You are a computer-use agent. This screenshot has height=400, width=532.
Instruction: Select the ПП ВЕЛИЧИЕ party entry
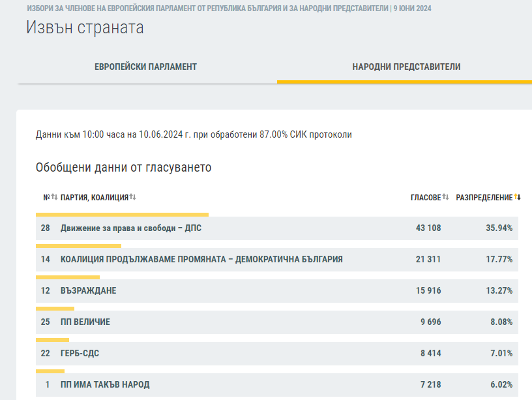(85, 322)
